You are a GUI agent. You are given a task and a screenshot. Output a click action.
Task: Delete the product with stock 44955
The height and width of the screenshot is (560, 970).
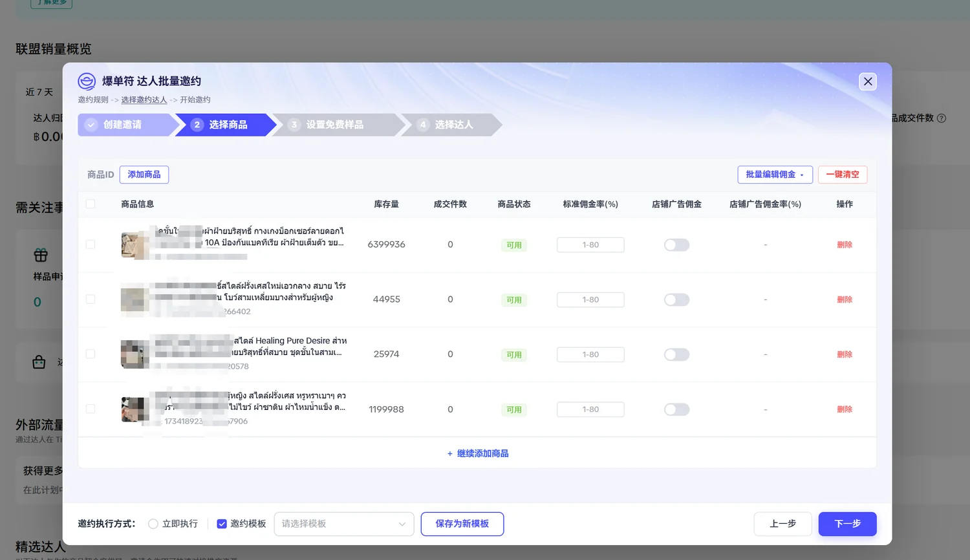point(845,300)
